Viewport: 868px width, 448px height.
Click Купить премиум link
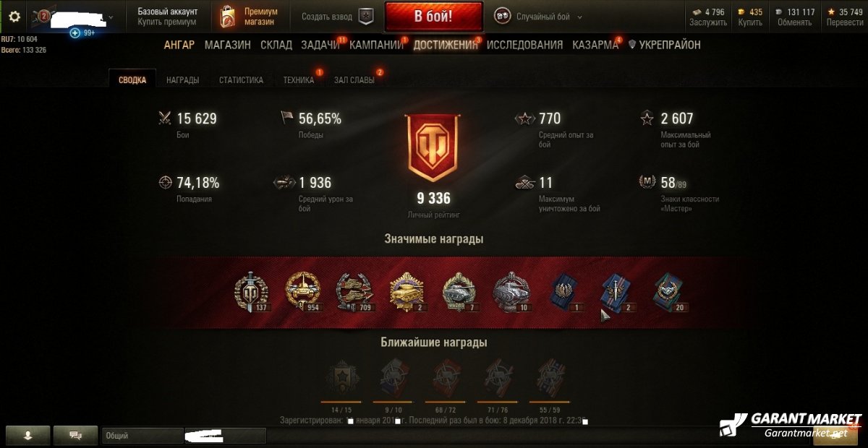(167, 22)
